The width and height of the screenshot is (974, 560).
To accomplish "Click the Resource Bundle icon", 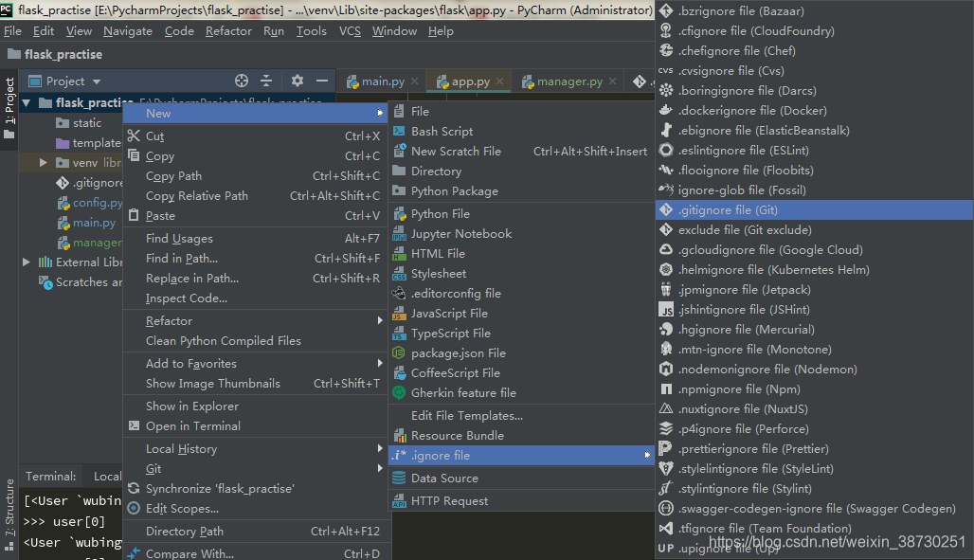I will pyautogui.click(x=400, y=436).
